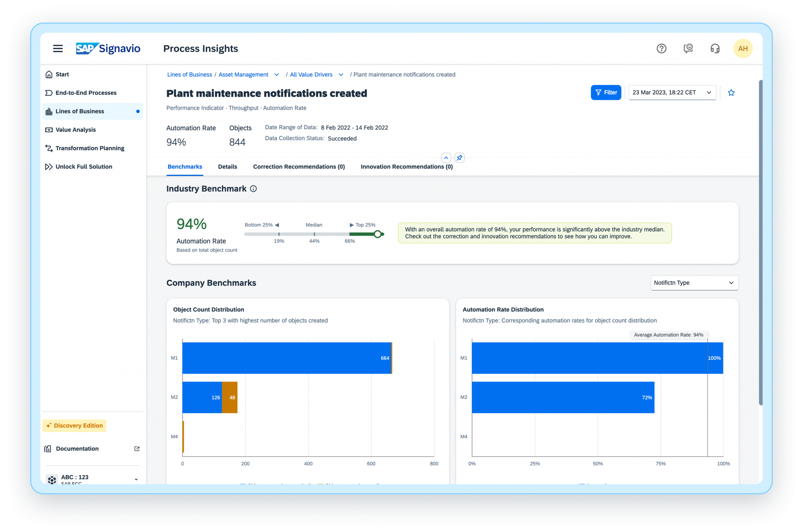Click the info icon next to Industry Benchmark
The width and height of the screenshot is (803, 532).
pos(254,189)
